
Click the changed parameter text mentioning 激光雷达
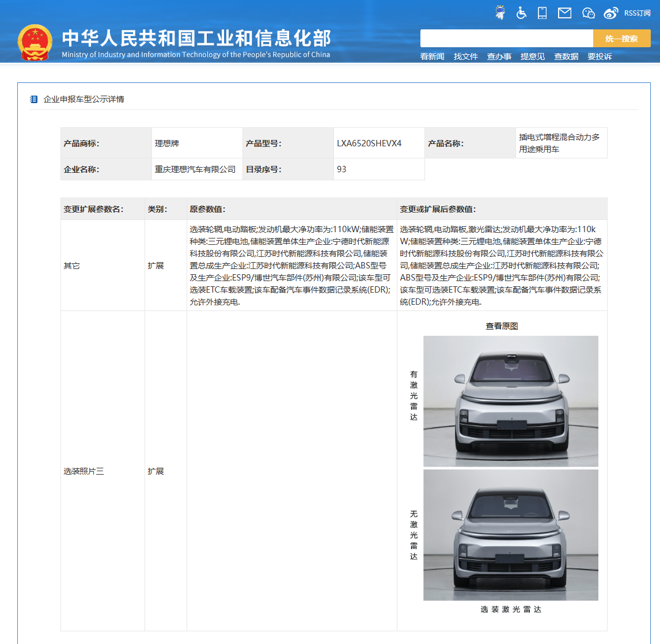[501, 266]
